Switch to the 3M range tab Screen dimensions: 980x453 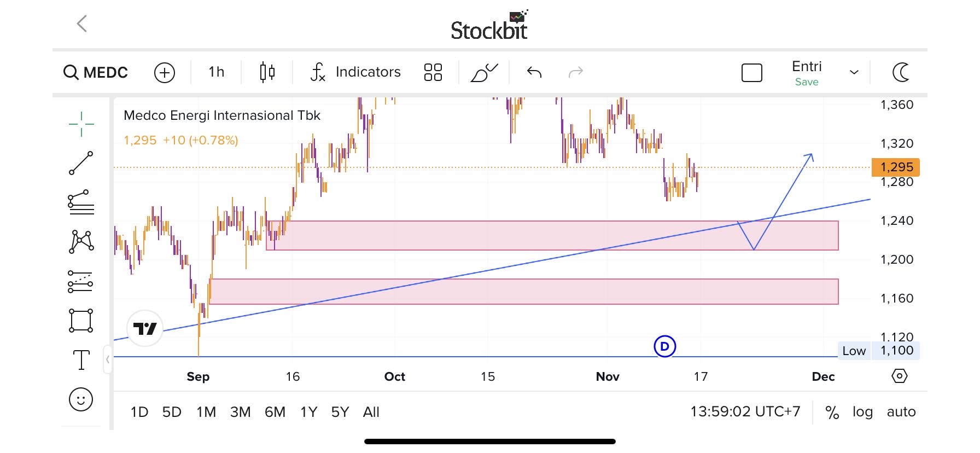(x=240, y=412)
